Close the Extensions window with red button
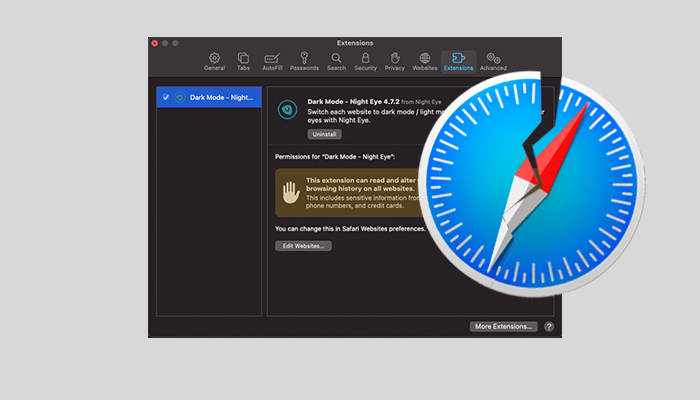700x400 pixels. coord(154,43)
